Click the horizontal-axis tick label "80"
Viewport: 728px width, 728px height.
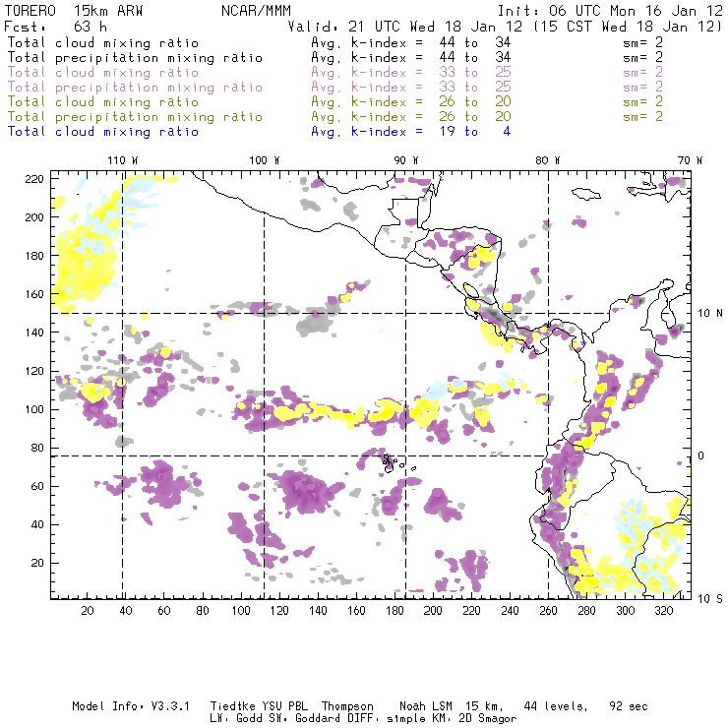(203, 611)
